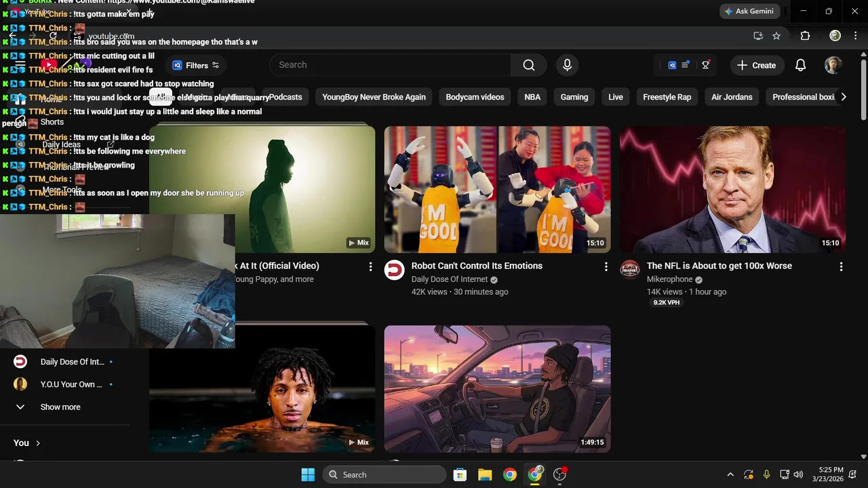Screen dimensions: 868x488
Task: Open the robot I'M GOOD thumbnail
Action: [498, 190]
